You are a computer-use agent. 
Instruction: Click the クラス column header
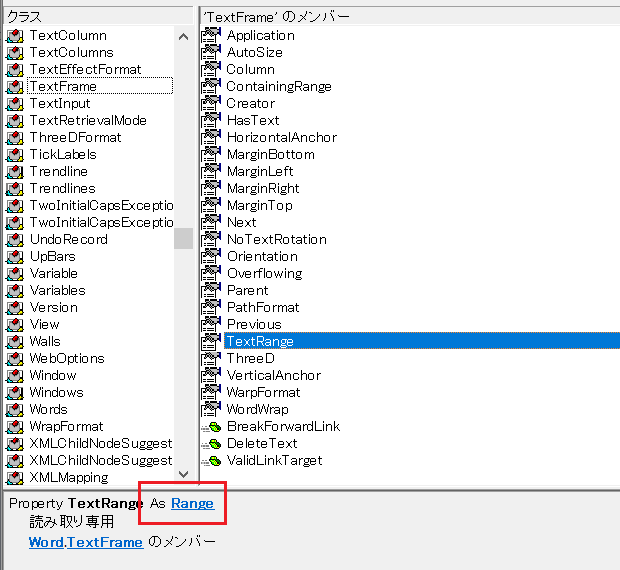click(x=98, y=17)
